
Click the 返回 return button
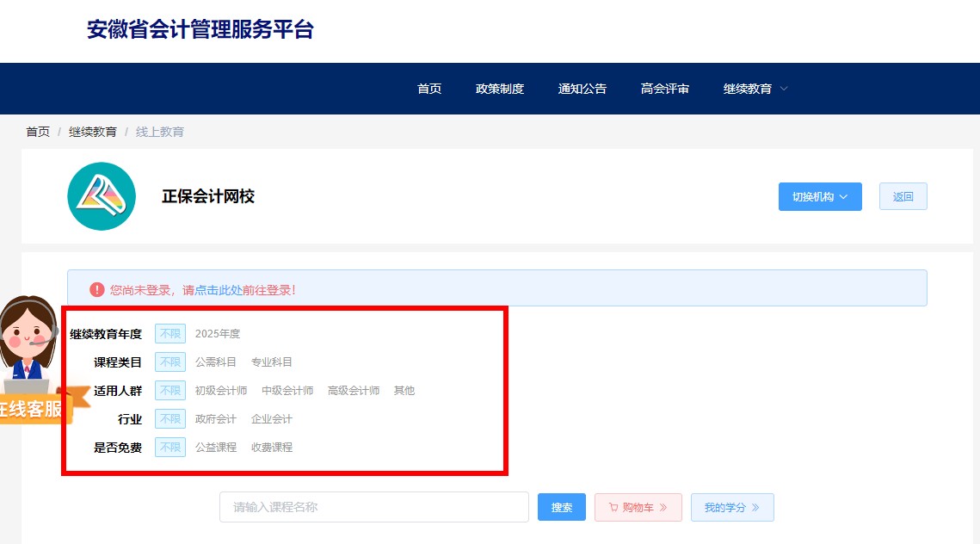coord(903,196)
